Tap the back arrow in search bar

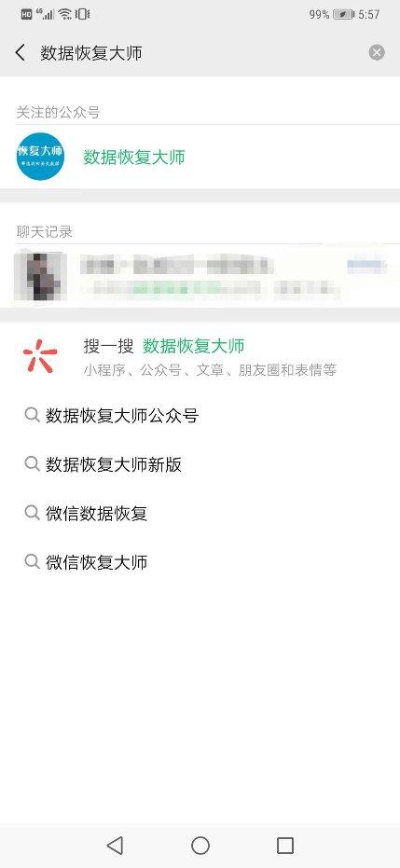pos(21,53)
